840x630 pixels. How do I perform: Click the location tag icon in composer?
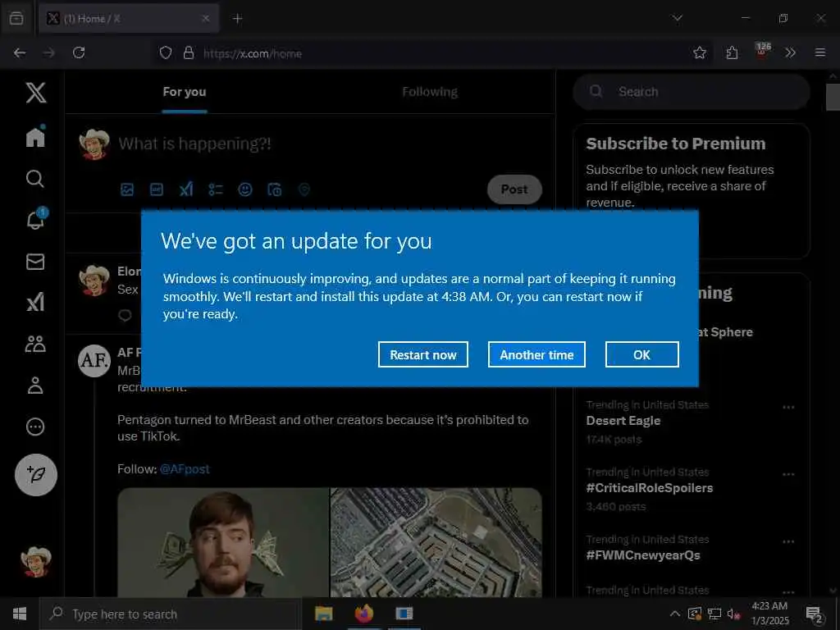pyautogui.click(x=304, y=189)
